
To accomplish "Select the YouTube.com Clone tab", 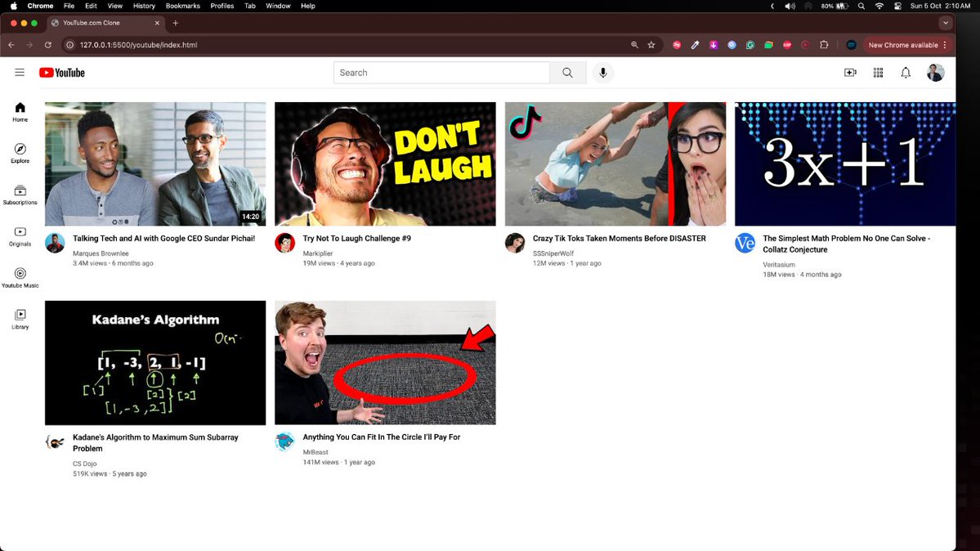I will point(106,23).
